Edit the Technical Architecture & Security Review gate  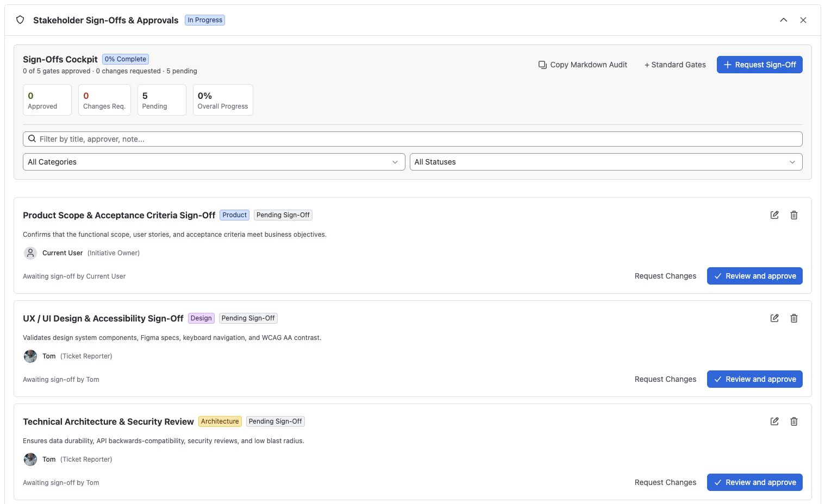[x=774, y=421]
